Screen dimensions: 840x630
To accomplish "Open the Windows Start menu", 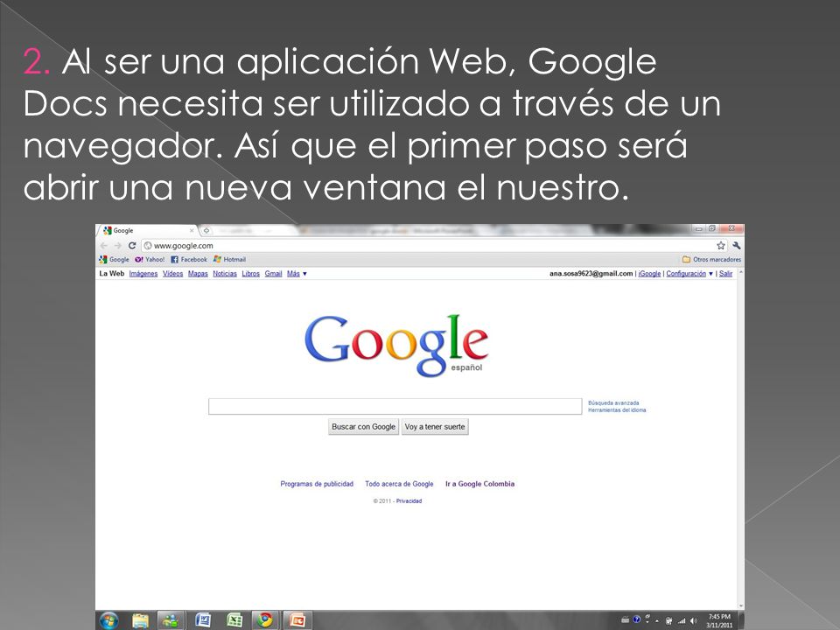I will [x=108, y=620].
